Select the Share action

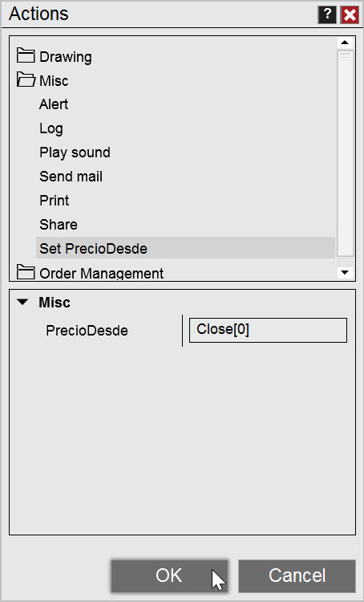(x=59, y=225)
